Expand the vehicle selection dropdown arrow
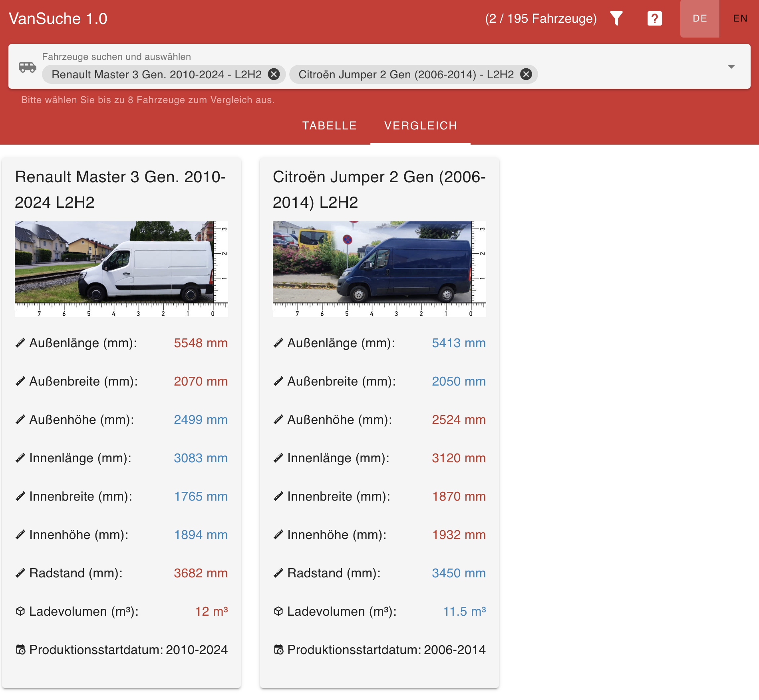759x700 pixels. [x=731, y=67]
